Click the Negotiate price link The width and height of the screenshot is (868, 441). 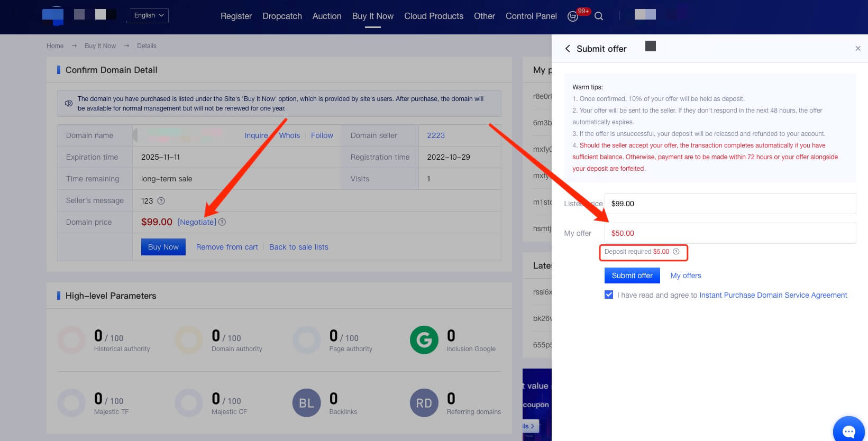[197, 222]
